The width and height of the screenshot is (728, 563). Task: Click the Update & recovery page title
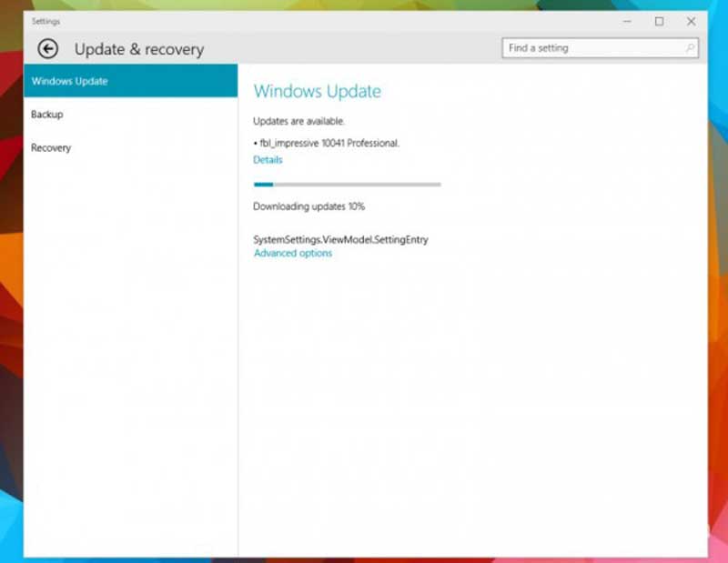139,49
